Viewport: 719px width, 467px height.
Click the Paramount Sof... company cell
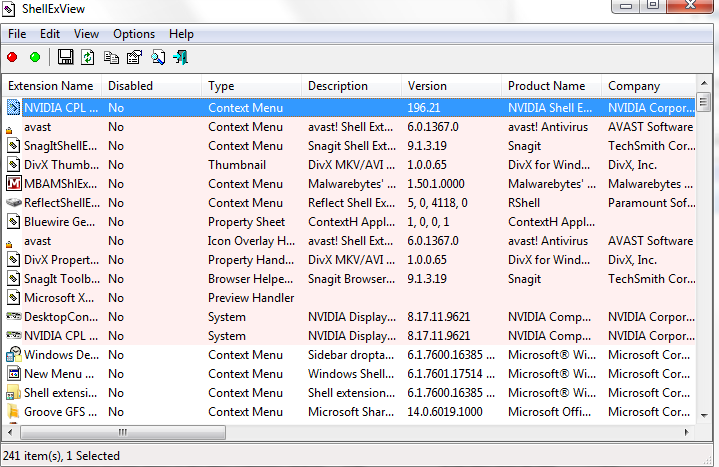point(652,203)
